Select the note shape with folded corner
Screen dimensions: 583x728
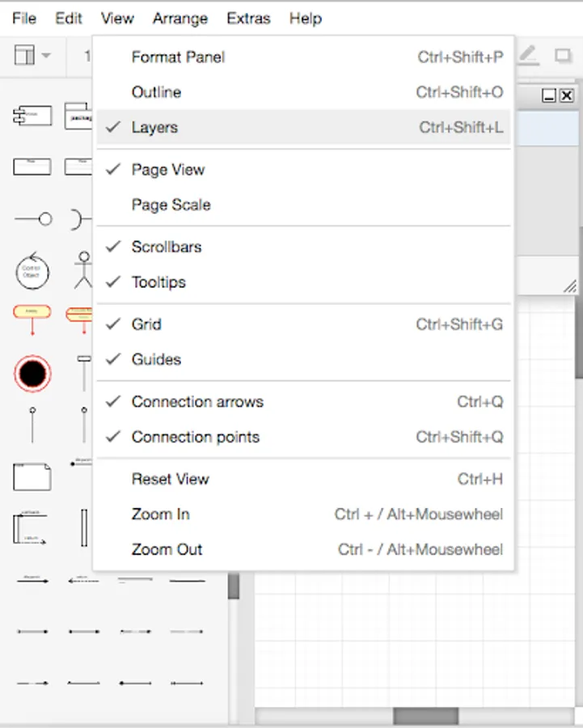(32, 477)
